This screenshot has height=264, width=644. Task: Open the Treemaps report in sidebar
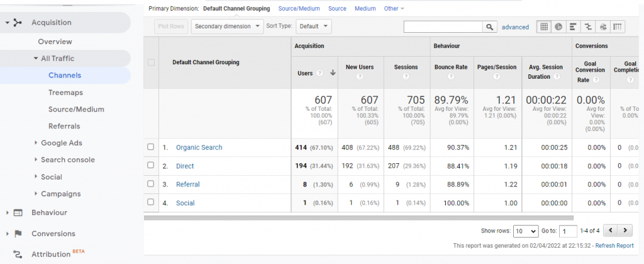coord(65,92)
